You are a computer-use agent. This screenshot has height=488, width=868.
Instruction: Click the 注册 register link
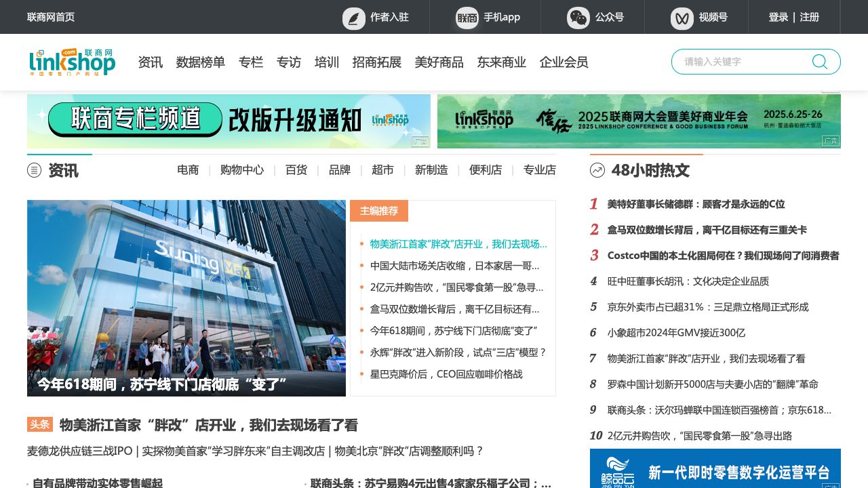click(x=810, y=17)
